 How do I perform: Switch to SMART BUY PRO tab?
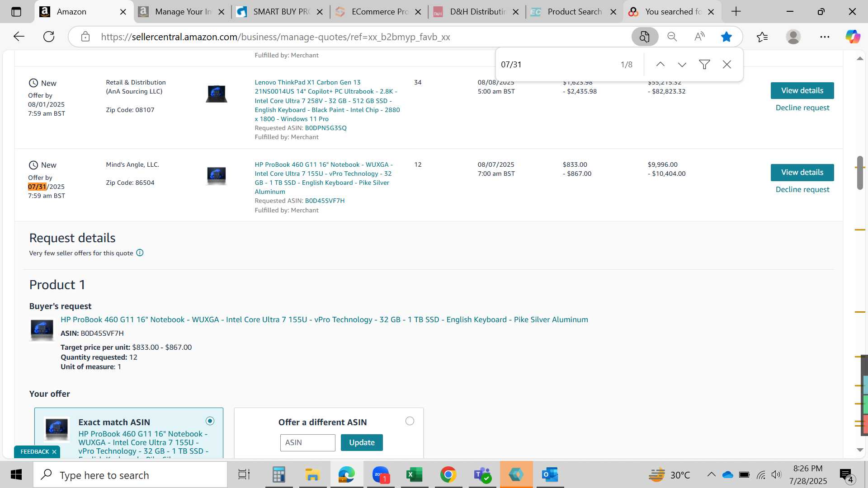pyautogui.click(x=281, y=12)
